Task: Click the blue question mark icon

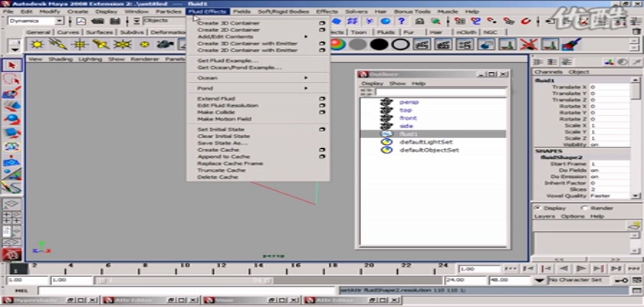Action: tap(402, 21)
